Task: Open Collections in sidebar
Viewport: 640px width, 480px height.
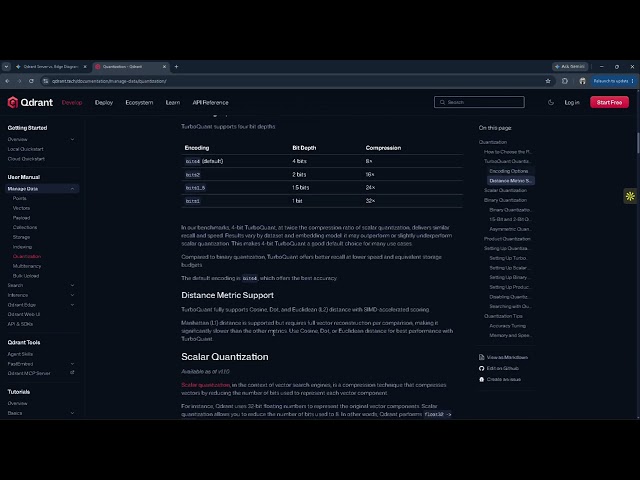Action: tap(25, 227)
